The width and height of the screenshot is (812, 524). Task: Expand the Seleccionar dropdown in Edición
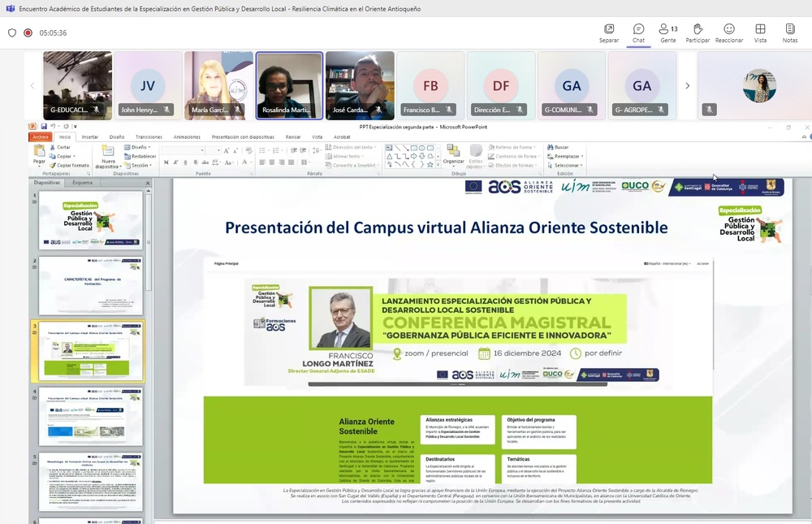pyautogui.click(x=566, y=165)
